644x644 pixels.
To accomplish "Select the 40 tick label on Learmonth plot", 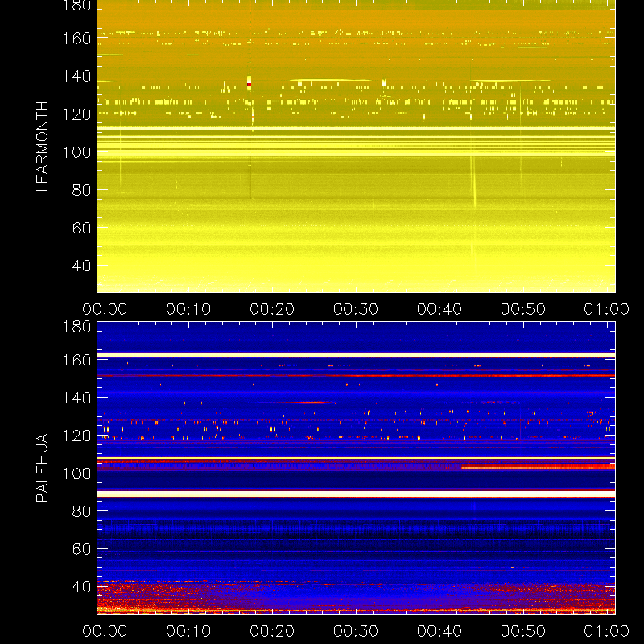I will point(82,266).
